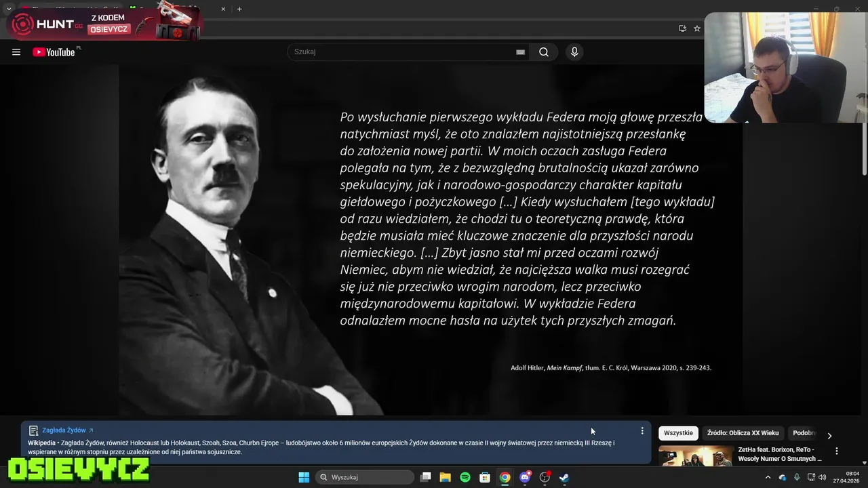This screenshot has width=868, height=488.
Task: Switch to Chrome on the taskbar
Action: click(505, 477)
